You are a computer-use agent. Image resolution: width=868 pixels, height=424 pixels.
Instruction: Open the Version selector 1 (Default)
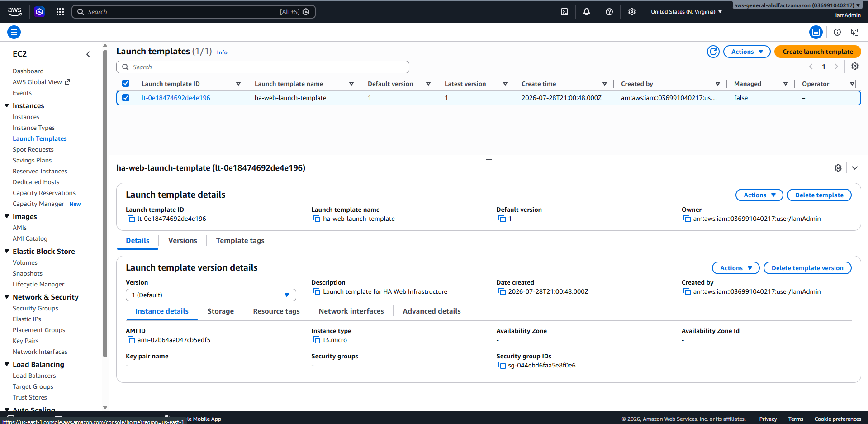pos(211,295)
